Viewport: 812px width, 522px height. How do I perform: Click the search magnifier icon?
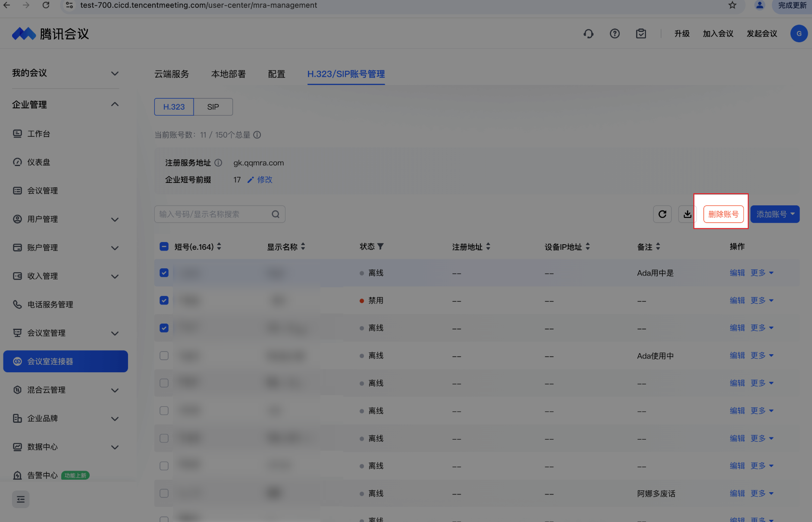[276, 214]
